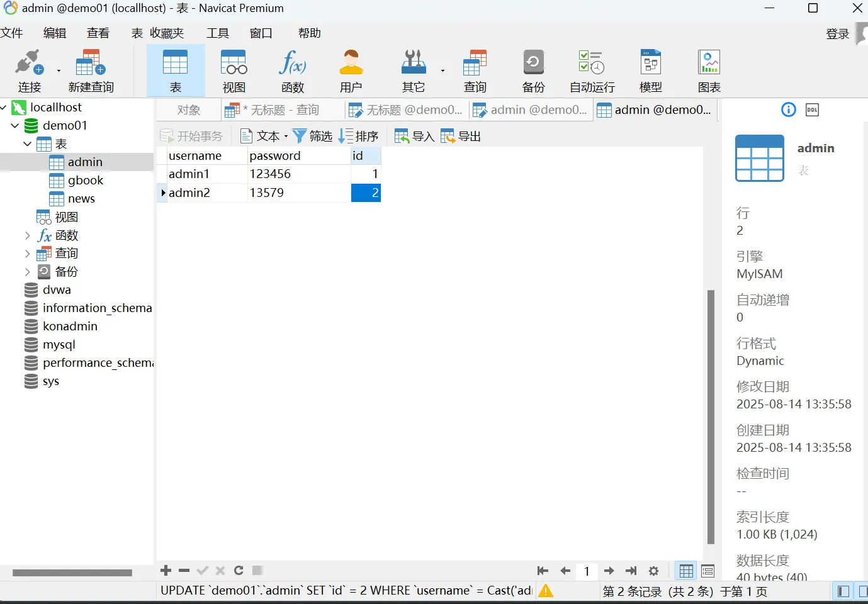Collapse the demo01 database node

15,126
